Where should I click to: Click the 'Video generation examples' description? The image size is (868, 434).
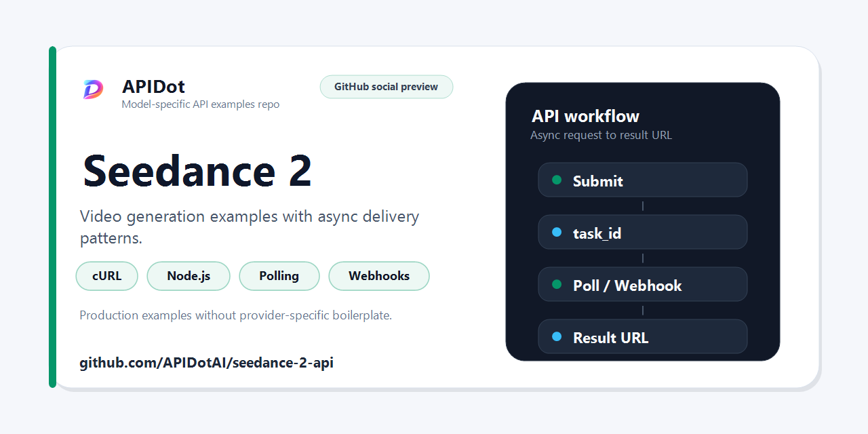click(x=250, y=227)
